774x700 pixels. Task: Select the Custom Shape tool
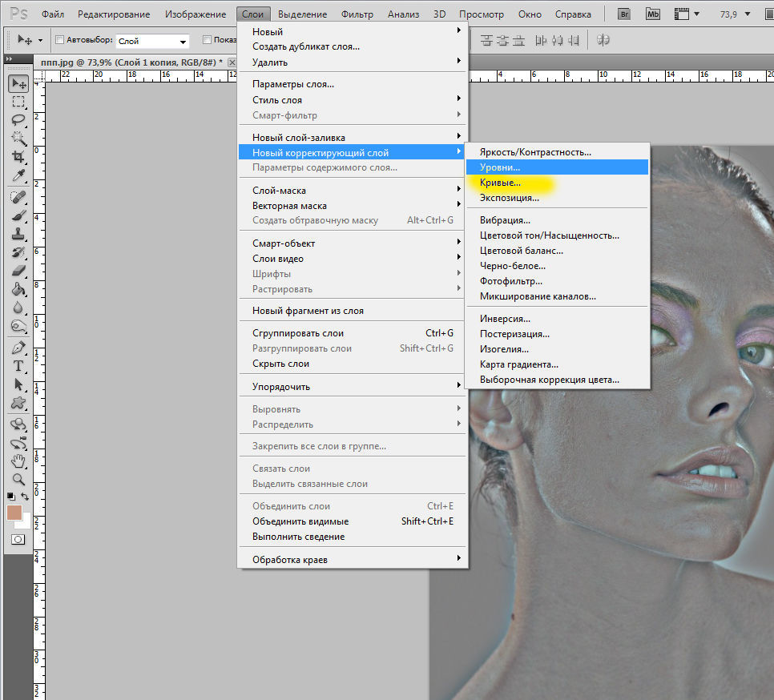pyautogui.click(x=18, y=403)
